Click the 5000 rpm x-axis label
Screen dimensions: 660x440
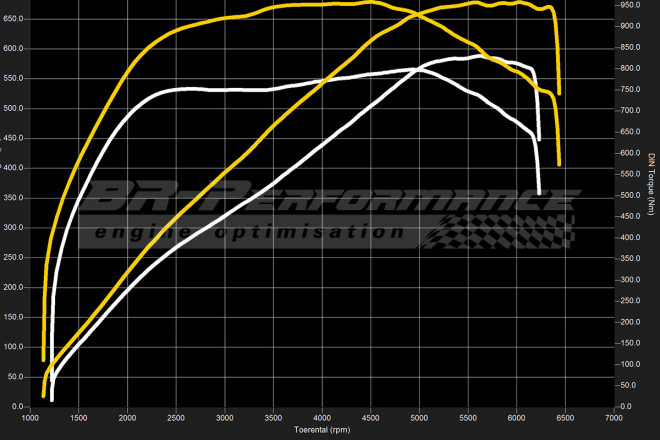tap(419, 417)
